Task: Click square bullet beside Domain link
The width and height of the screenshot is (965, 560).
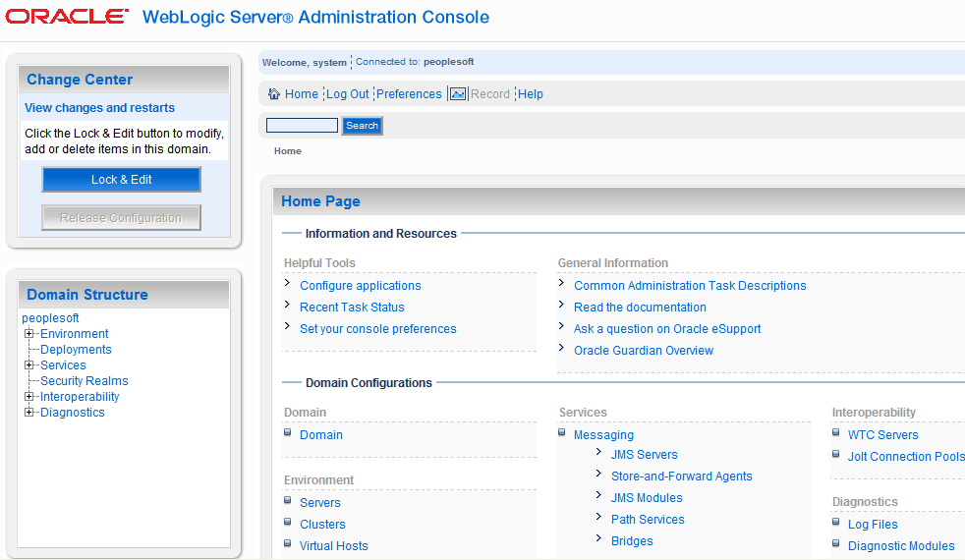Action: [x=287, y=432]
